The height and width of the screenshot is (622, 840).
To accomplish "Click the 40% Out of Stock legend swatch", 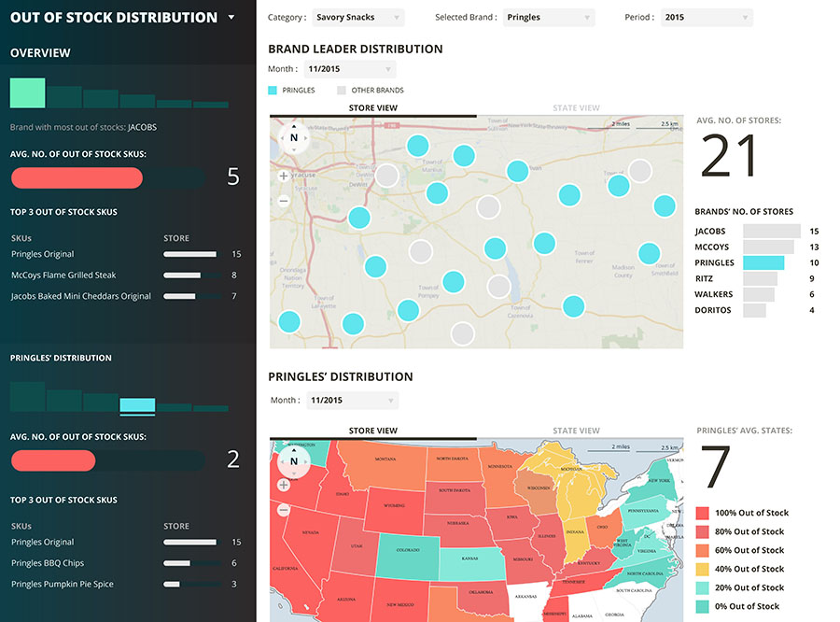I will [x=702, y=570].
